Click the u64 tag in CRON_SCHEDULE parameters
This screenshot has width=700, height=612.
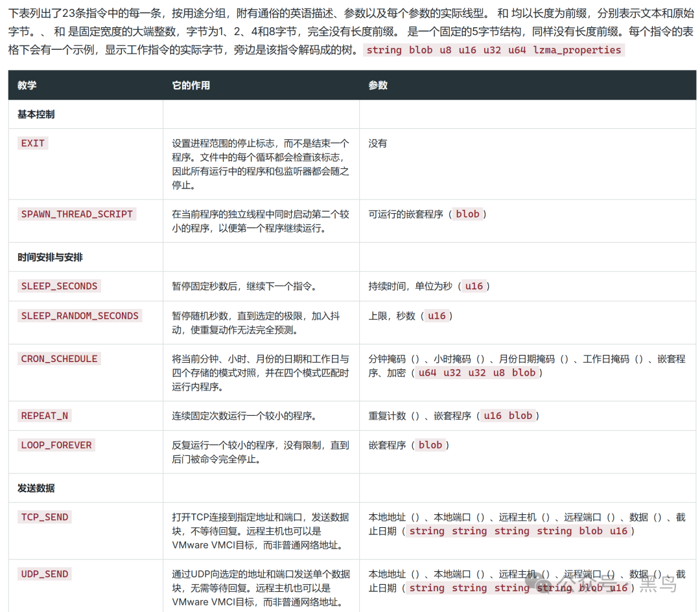(426, 373)
